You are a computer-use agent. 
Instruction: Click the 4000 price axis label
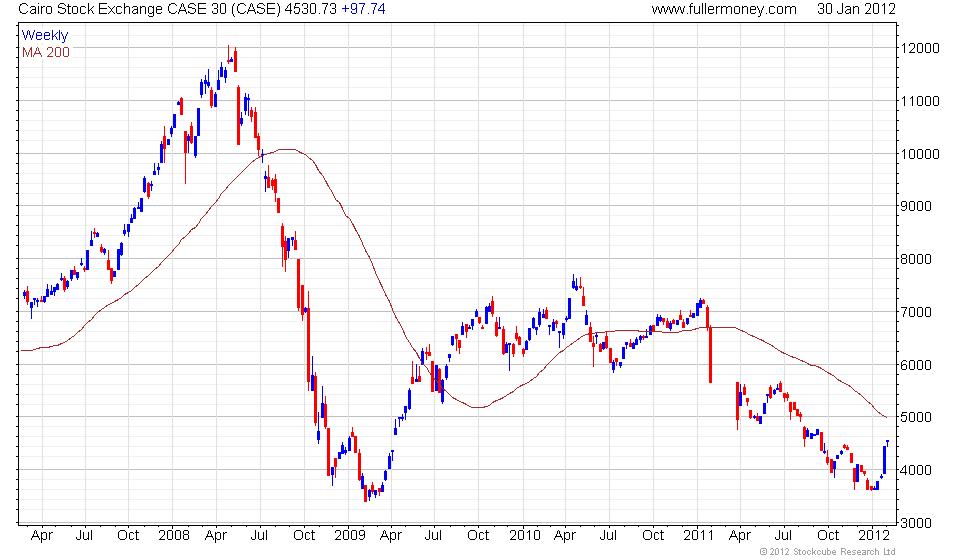coord(916,470)
